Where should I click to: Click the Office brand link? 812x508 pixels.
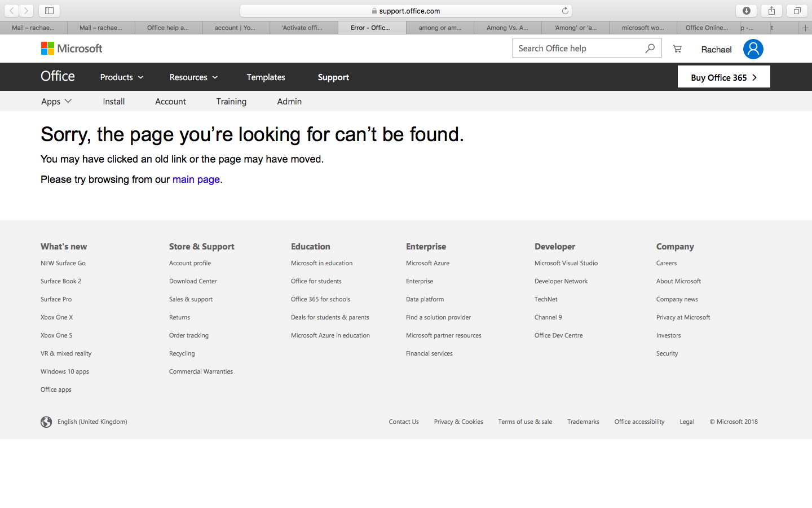tap(58, 76)
